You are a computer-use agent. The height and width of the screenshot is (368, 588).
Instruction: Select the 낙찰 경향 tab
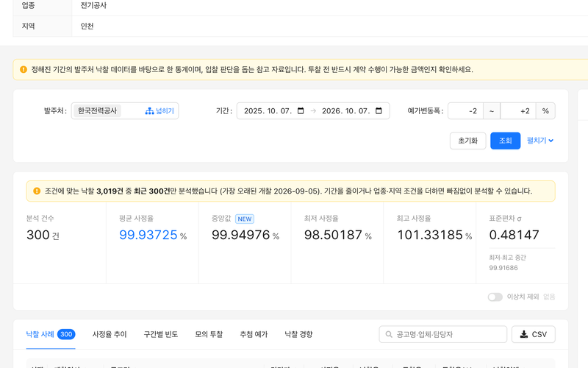pos(298,334)
